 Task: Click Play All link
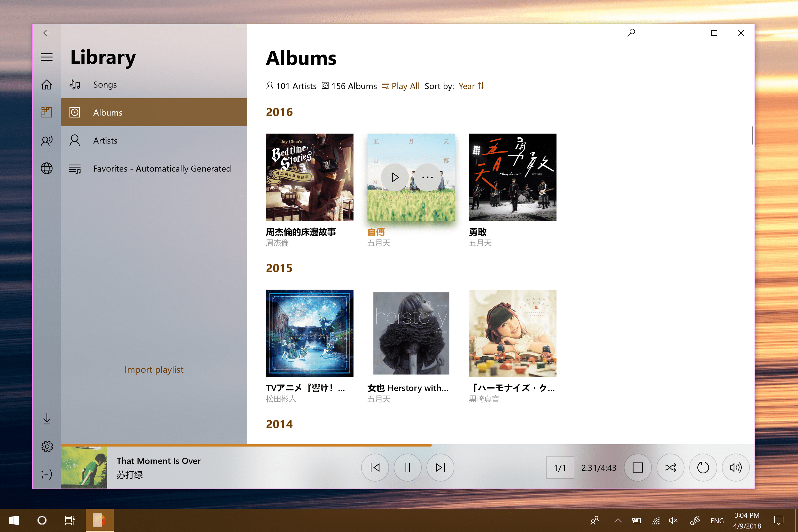pyautogui.click(x=401, y=86)
